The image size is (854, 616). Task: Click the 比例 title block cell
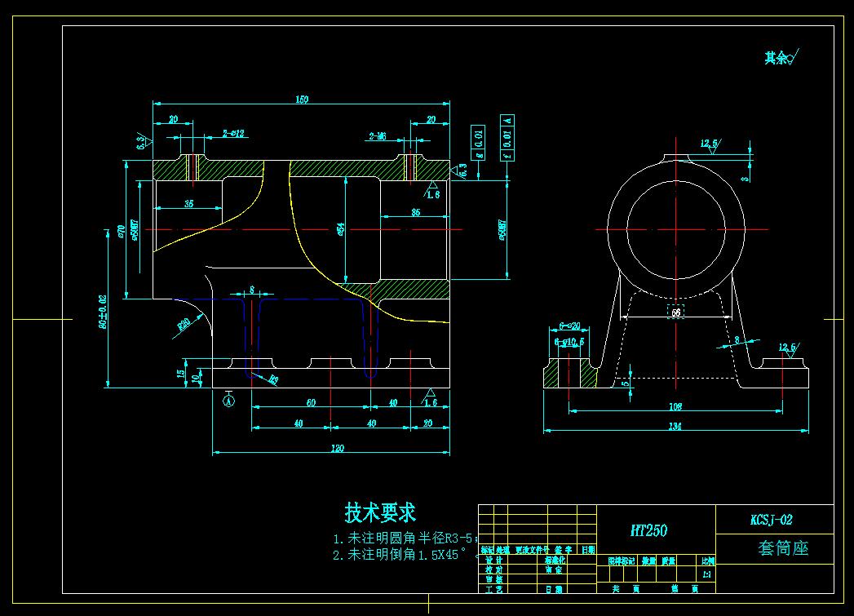pos(707,561)
